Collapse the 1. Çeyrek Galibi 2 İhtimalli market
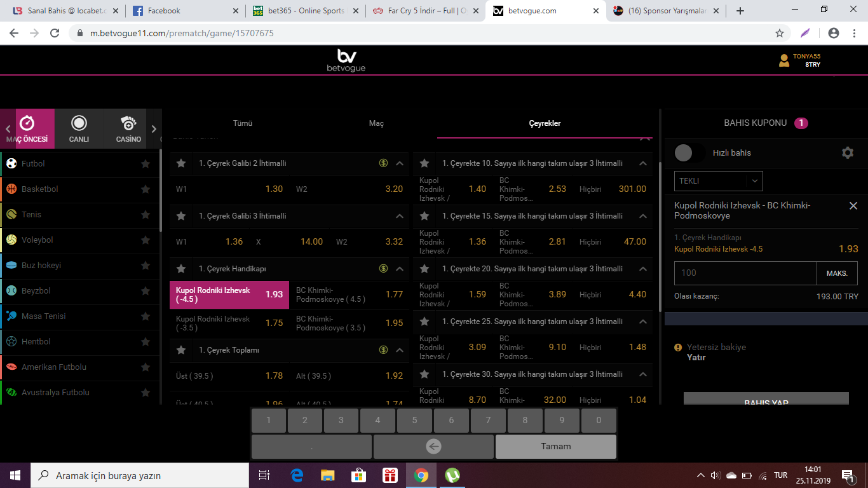Viewport: 868px width, 488px height. [400, 163]
